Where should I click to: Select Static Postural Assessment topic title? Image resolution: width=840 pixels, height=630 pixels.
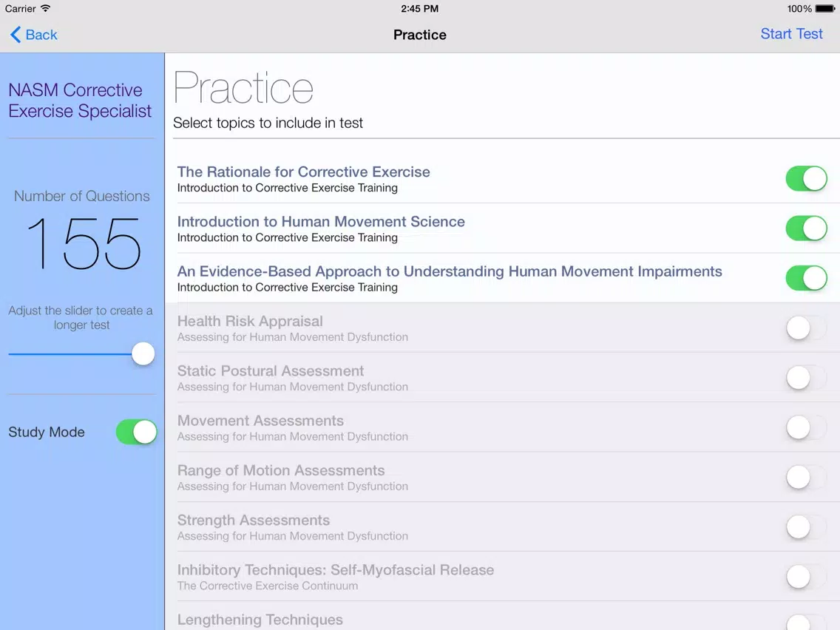271,370
